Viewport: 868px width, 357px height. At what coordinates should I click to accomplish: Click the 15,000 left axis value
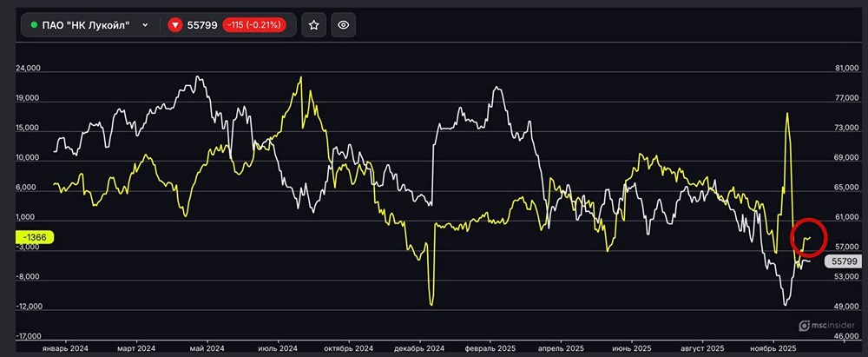[29, 128]
